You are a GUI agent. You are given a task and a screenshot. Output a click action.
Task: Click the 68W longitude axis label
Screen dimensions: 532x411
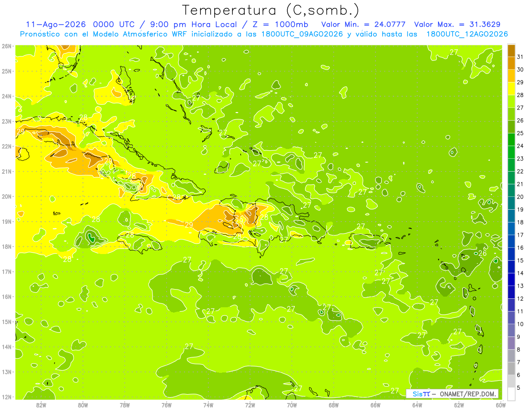(334, 405)
